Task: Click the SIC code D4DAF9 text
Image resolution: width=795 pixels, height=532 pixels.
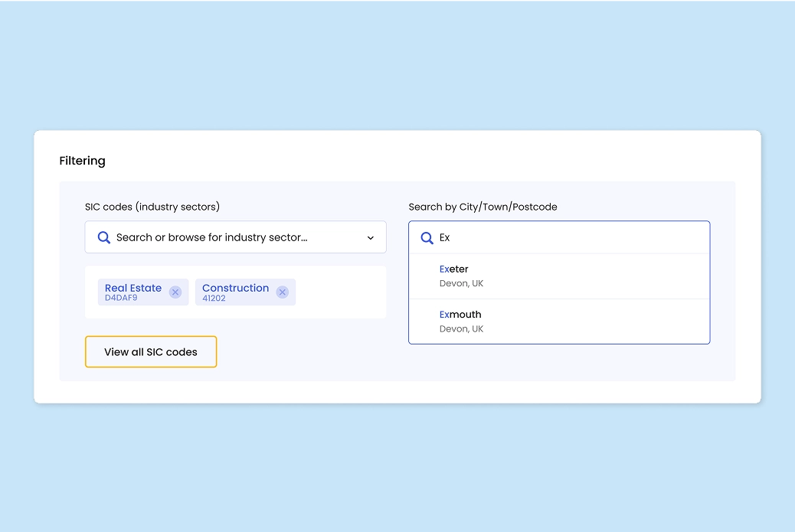Action: pyautogui.click(x=121, y=298)
